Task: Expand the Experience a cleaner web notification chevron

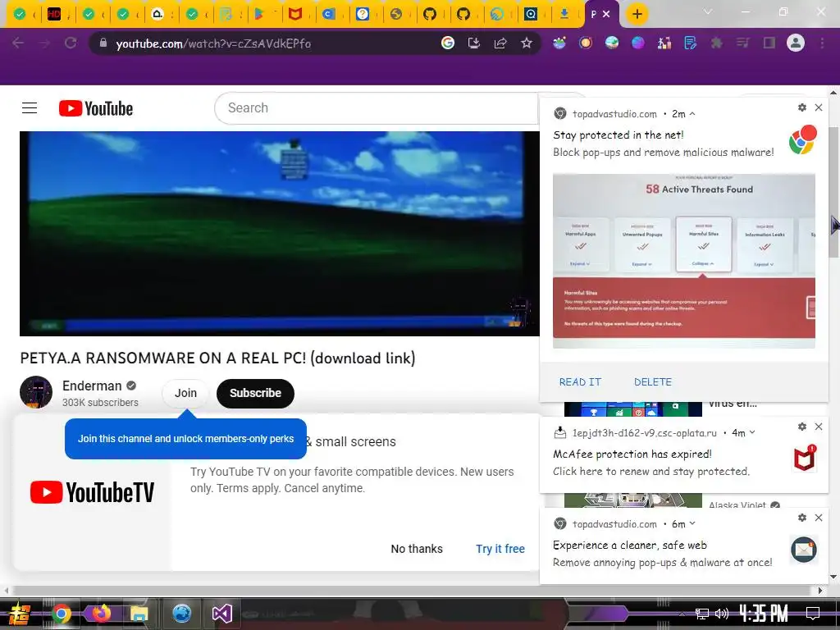Action: point(692,523)
